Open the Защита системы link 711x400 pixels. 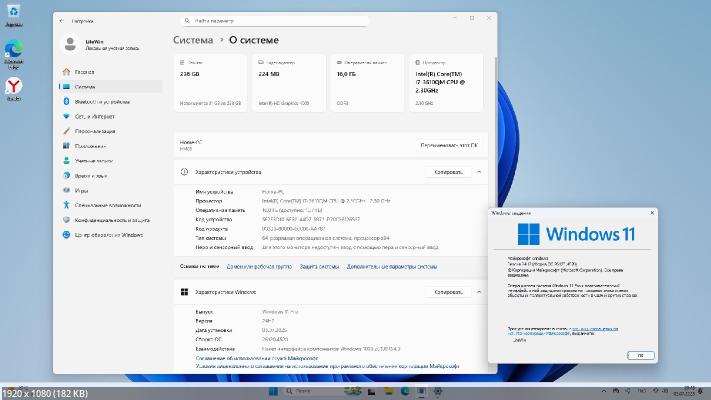[x=319, y=267]
